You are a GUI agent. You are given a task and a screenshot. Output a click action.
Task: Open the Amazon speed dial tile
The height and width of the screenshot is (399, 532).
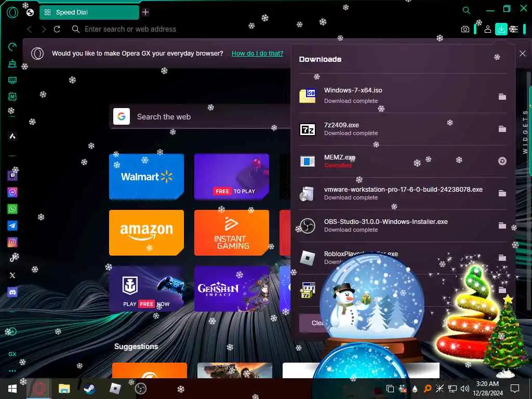pyautogui.click(x=147, y=233)
